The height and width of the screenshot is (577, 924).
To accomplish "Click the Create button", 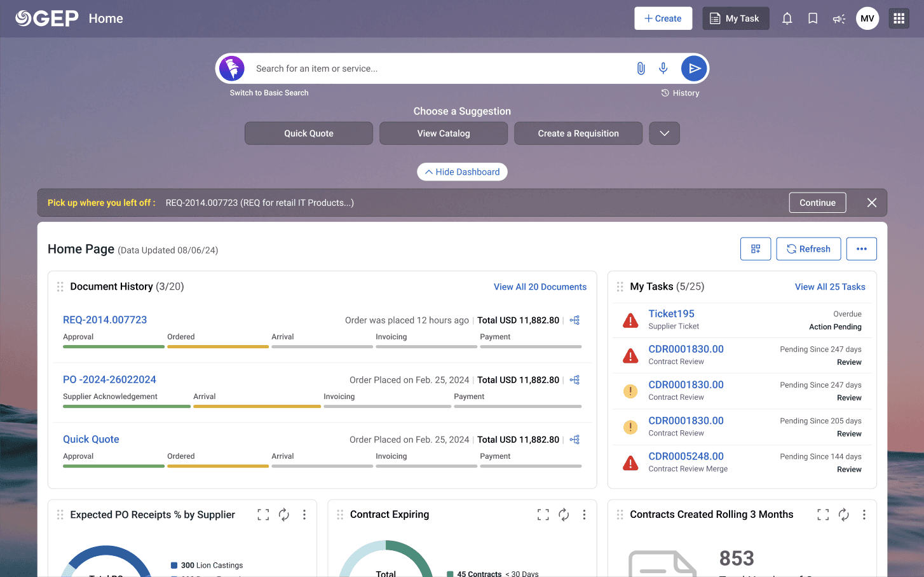I will pos(663,18).
